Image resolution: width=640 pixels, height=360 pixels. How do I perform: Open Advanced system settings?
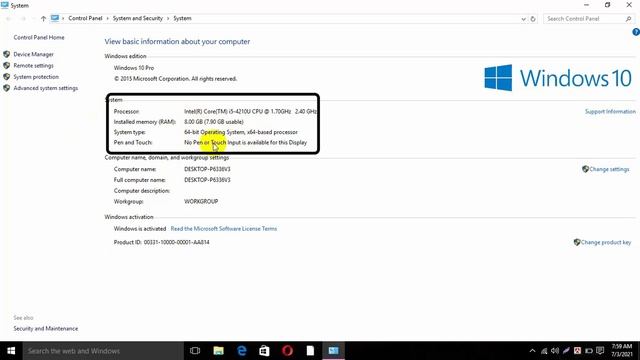(46, 88)
